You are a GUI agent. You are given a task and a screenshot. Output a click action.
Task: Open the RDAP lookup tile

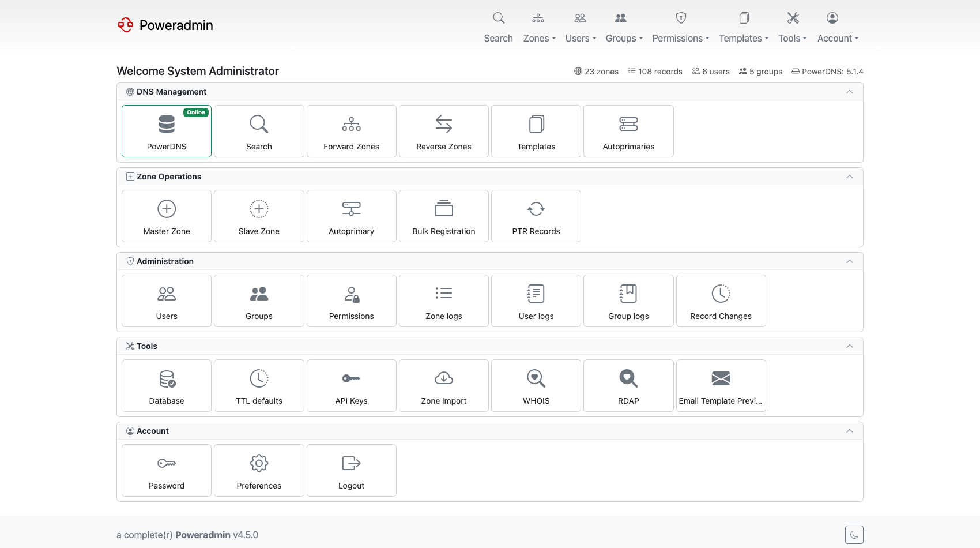click(628, 385)
